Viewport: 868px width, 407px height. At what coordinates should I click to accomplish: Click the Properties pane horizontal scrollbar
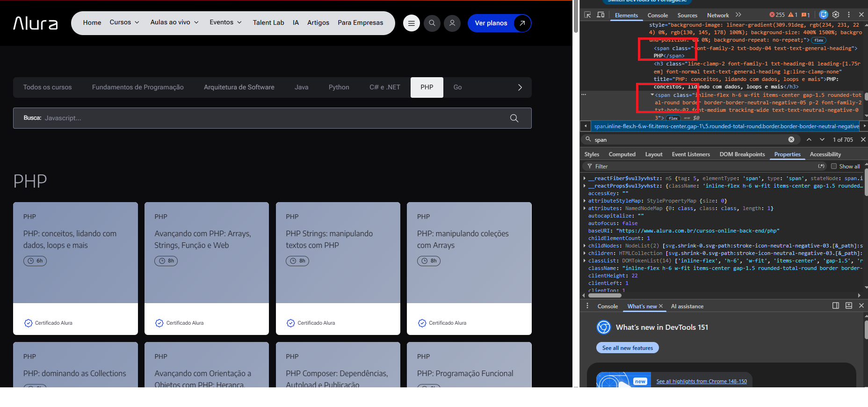[605, 295]
